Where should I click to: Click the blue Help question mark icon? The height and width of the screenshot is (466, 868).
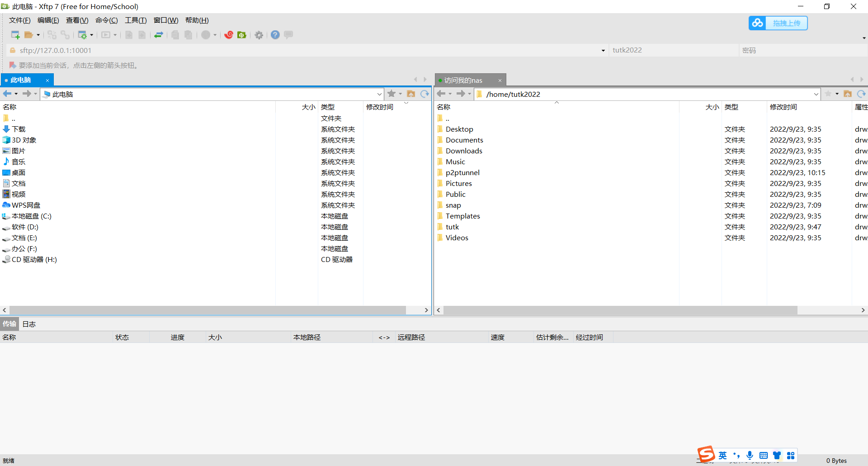[275, 35]
